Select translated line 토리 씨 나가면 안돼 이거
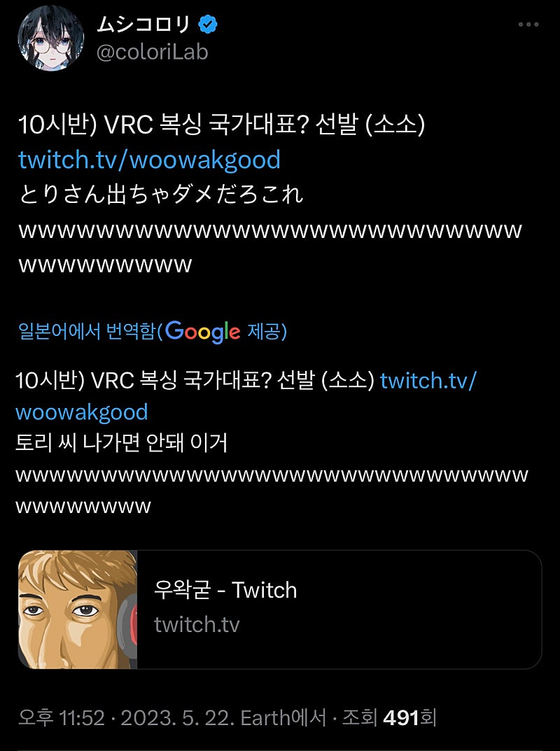Screen dimensions: 560x751 (x=121, y=442)
